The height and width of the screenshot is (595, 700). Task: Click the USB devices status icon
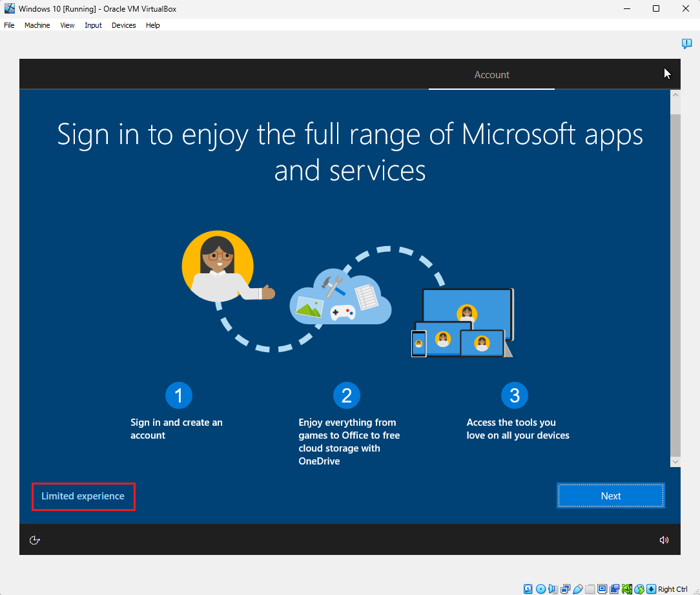click(x=578, y=589)
